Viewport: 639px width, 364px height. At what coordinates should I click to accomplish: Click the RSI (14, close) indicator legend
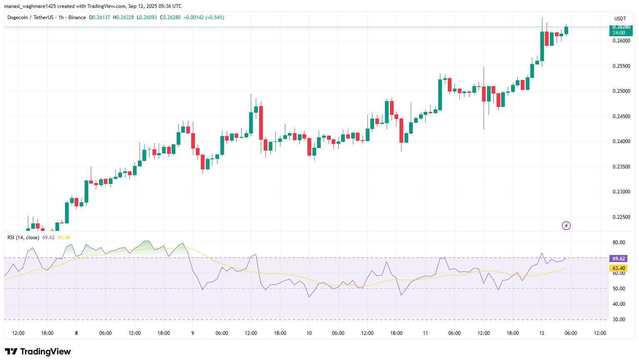coord(23,238)
